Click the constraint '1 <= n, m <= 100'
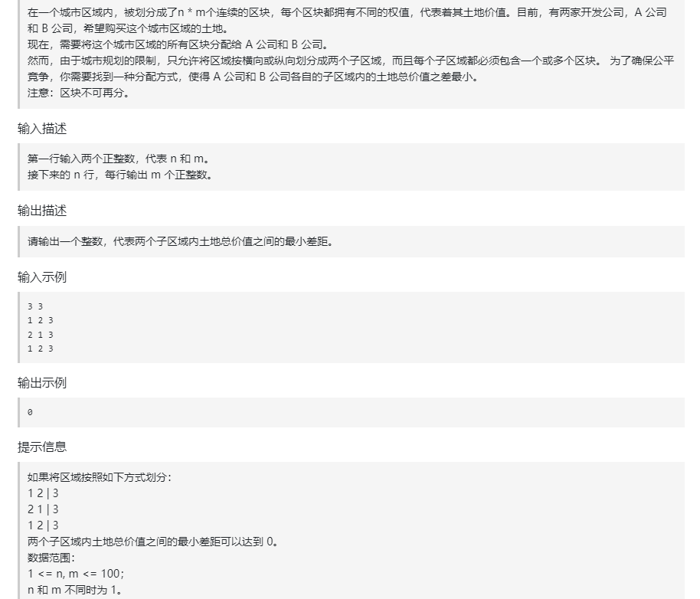 pyautogui.click(x=65, y=573)
